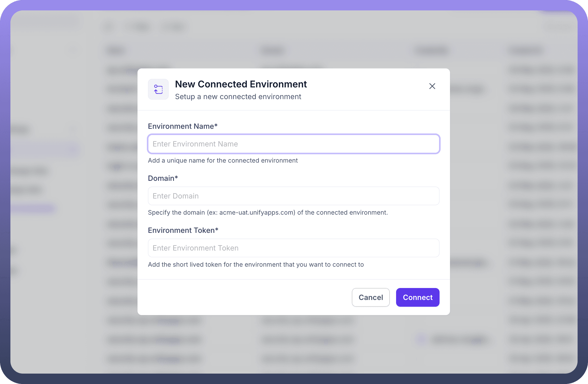
Task: Click the Enter Domain placeholder text
Action: click(x=176, y=196)
